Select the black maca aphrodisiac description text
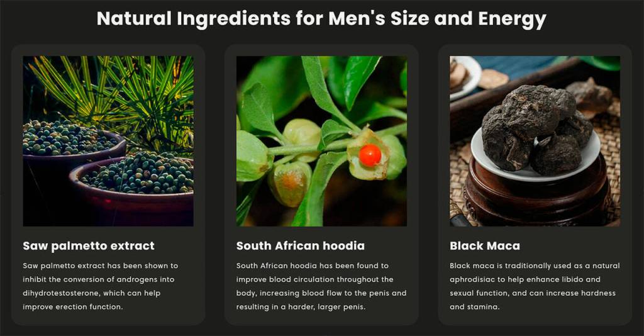Image resolution: width=644 pixels, height=336 pixels. pos(535,286)
